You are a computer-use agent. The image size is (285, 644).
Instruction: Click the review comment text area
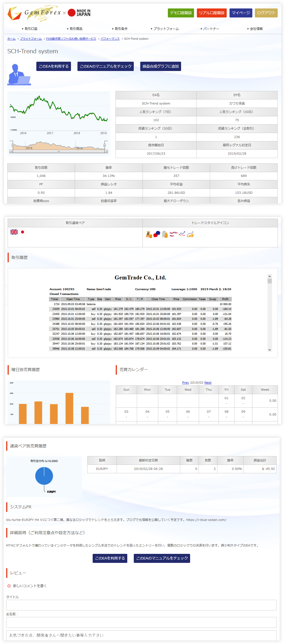point(141,635)
